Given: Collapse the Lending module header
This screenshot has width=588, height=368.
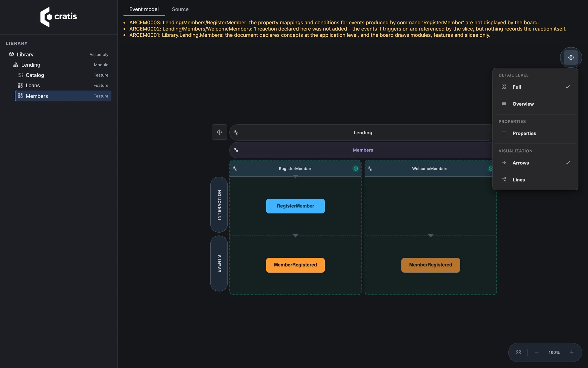Looking at the screenshot, I should click(236, 132).
